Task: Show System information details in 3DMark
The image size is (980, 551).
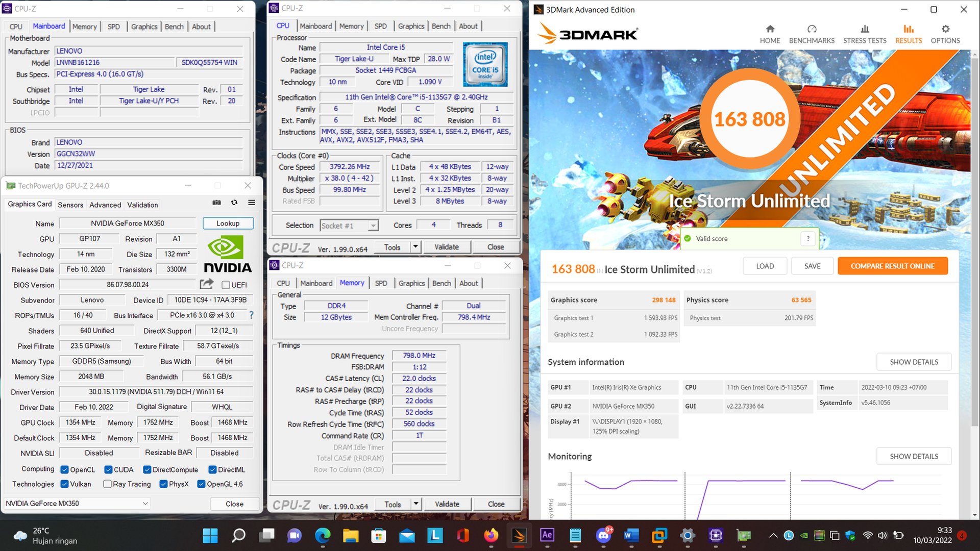Action: [914, 362]
